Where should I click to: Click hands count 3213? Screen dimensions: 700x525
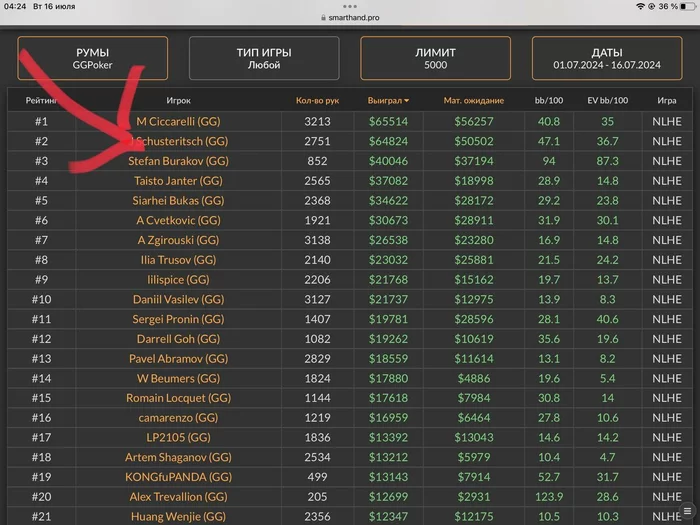pyautogui.click(x=317, y=121)
